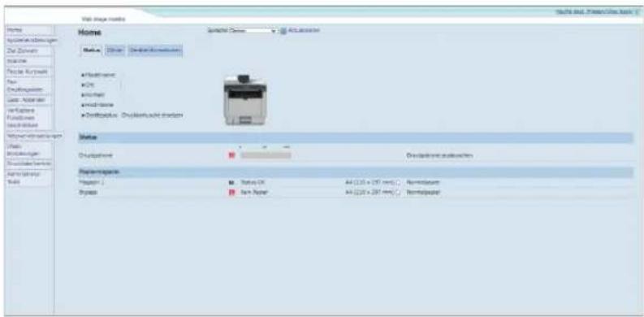The image size is (644, 317).
Task: Click the Status section header bar
Action: click(355, 137)
